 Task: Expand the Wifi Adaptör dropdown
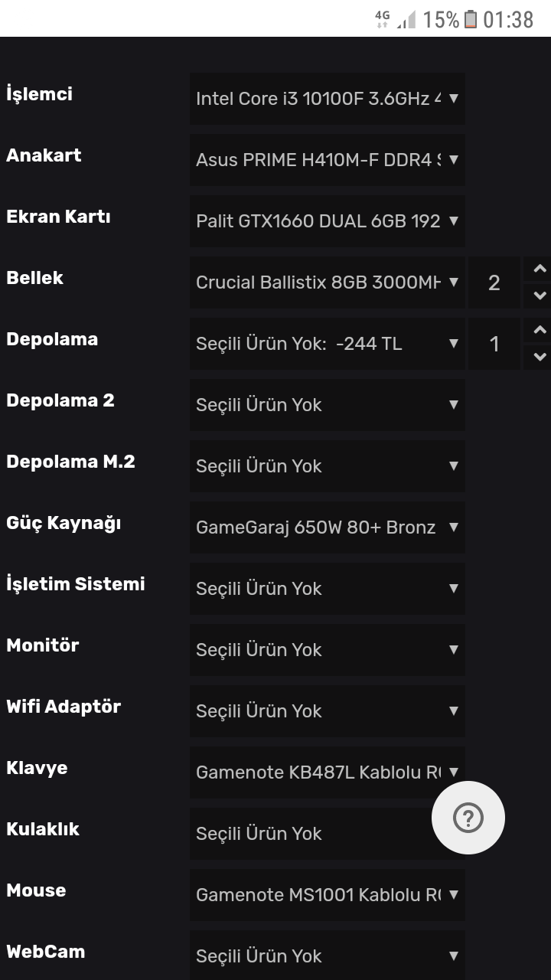tap(327, 711)
